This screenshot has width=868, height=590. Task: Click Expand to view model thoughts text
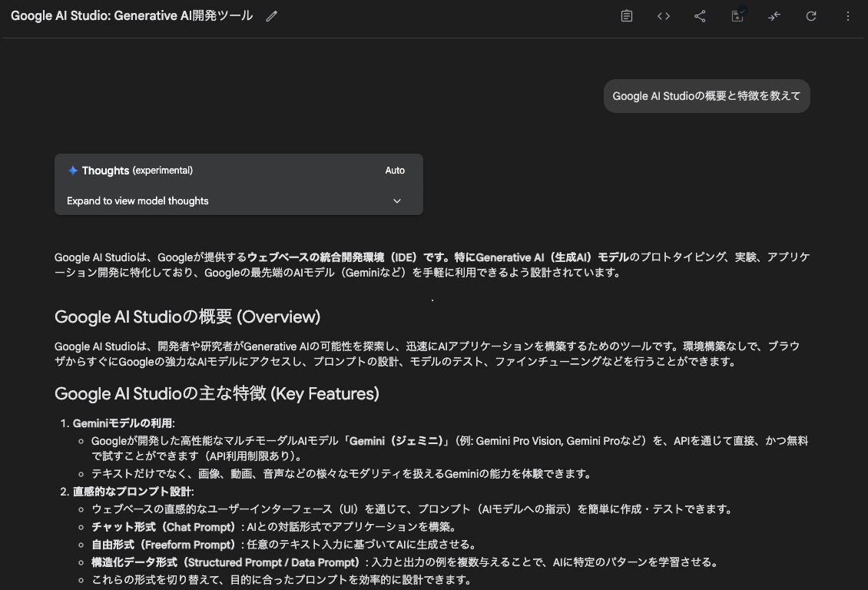[x=137, y=201]
